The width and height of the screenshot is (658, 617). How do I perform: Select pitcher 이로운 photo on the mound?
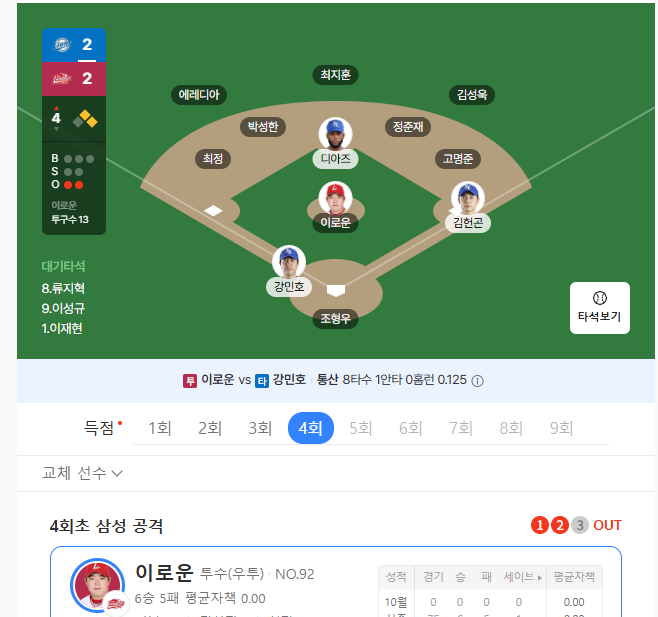[x=335, y=198]
